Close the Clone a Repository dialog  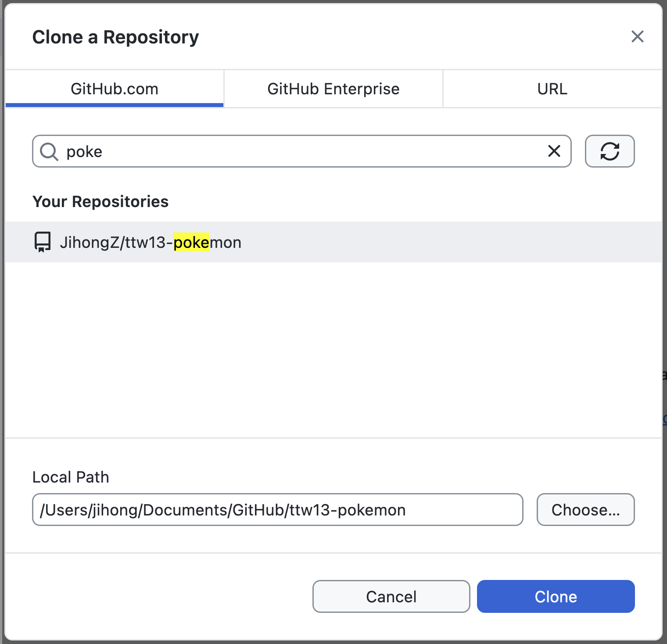[x=637, y=36]
